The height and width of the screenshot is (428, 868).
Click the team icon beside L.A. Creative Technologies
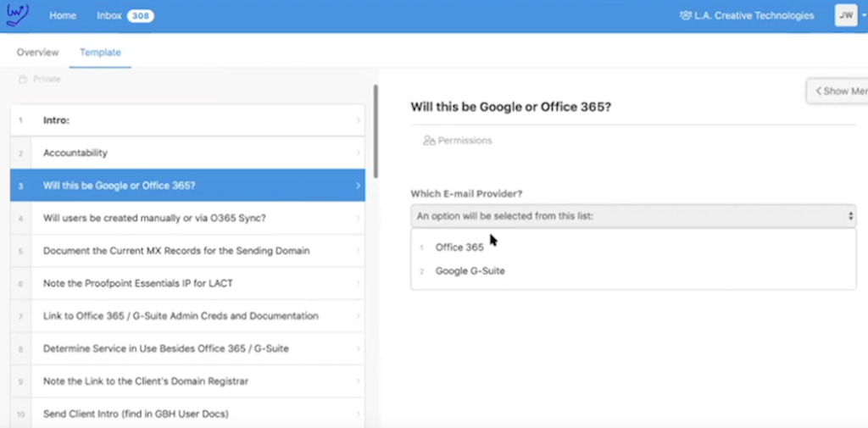coord(685,15)
